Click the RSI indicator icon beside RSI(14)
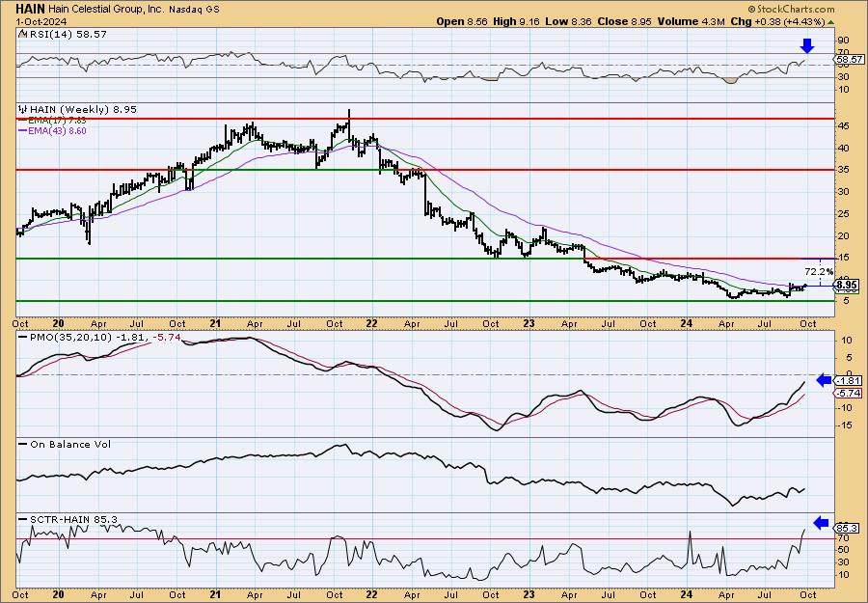Viewport: 868px width, 603px height. (21, 35)
